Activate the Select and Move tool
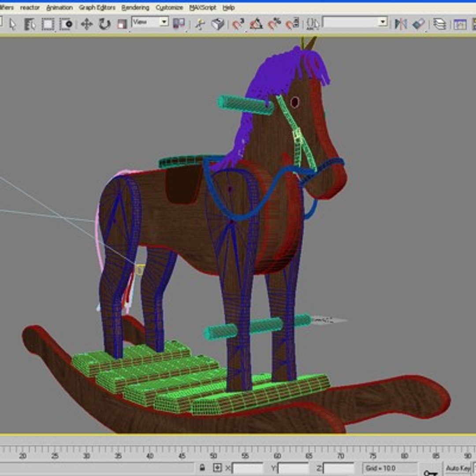476x476 pixels. (x=86, y=24)
